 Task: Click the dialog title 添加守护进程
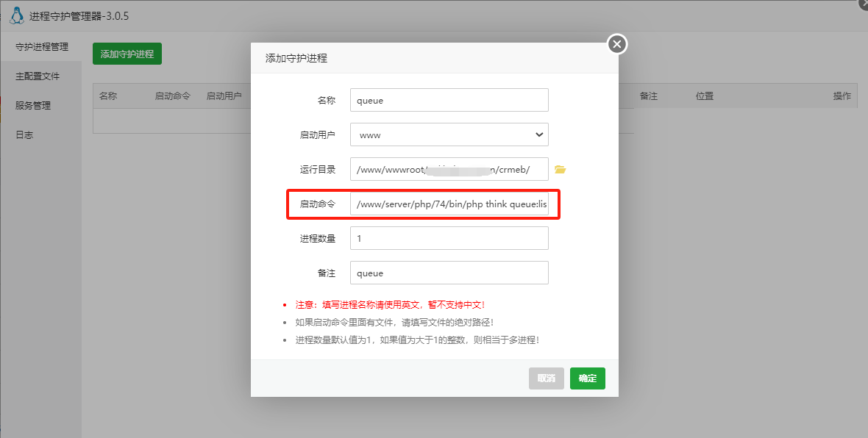point(296,58)
